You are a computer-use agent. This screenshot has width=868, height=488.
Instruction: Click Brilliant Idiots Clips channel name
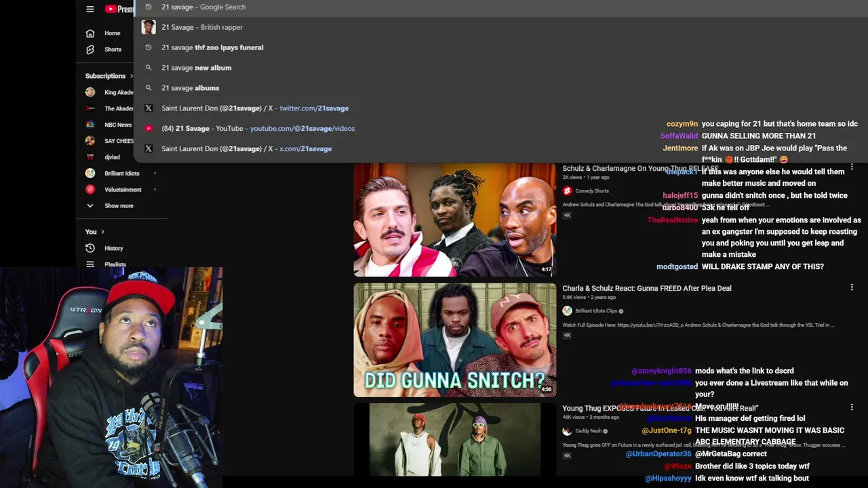click(596, 311)
